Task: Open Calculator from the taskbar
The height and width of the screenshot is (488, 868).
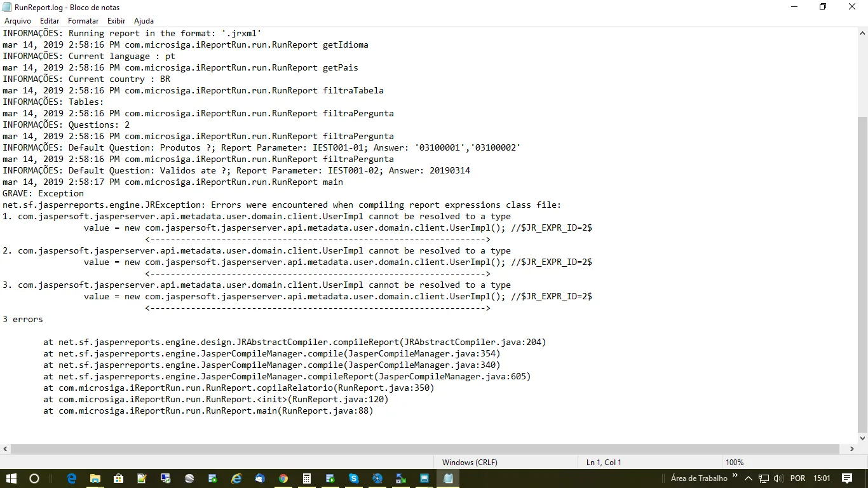Action: (x=307, y=478)
